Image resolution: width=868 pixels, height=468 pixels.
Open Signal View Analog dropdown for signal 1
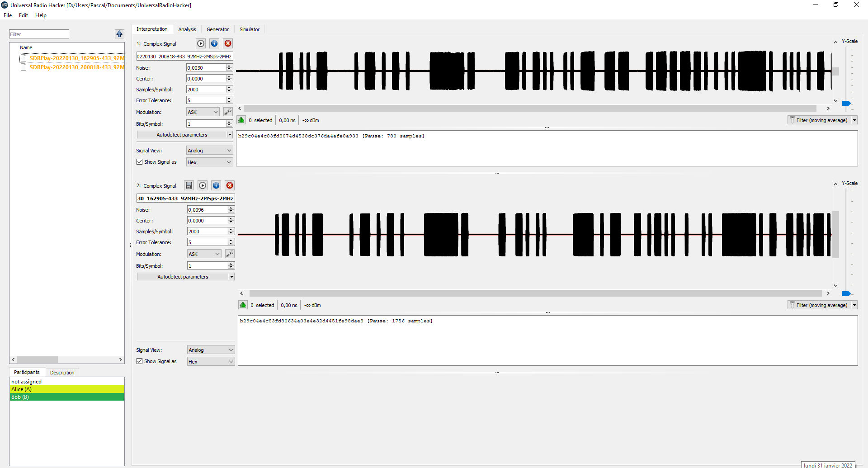tap(210, 151)
